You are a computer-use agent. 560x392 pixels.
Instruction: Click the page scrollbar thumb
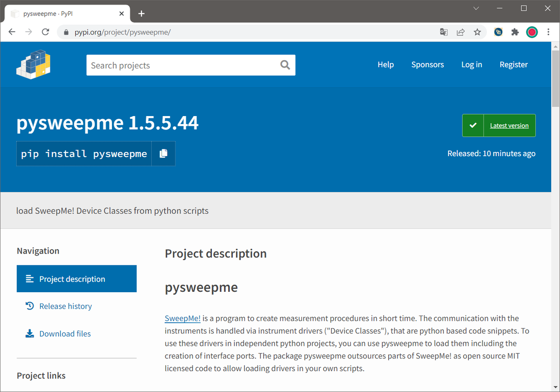click(555, 79)
